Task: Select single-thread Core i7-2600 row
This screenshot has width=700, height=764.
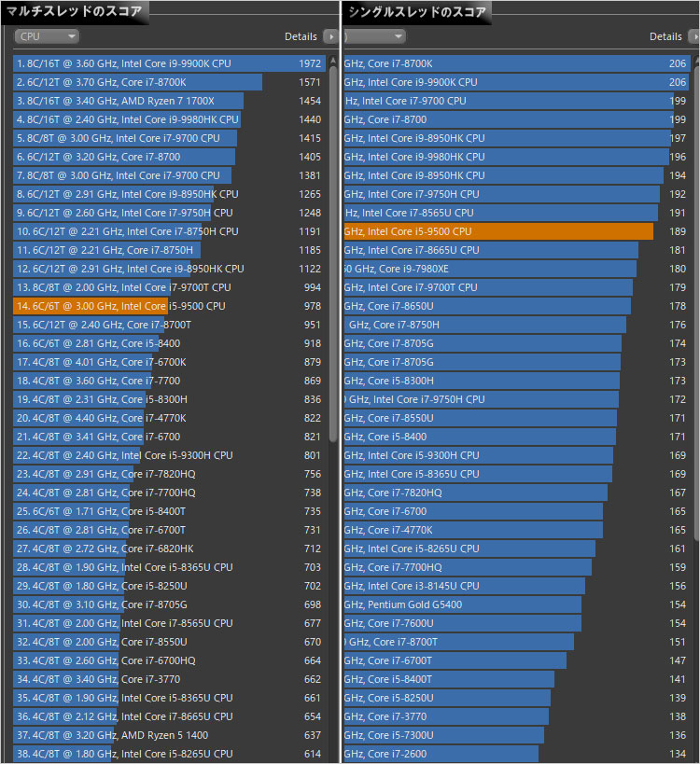Action: pyautogui.click(x=517, y=754)
